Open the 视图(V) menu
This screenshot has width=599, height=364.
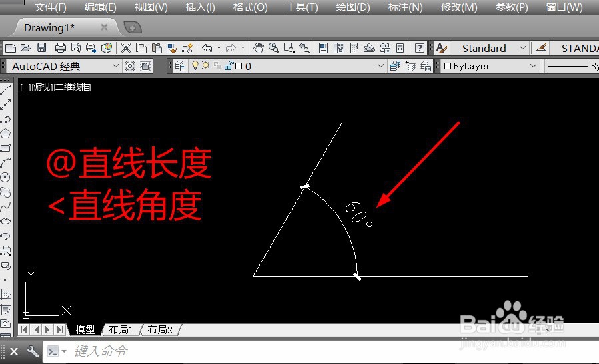pyautogui.click(x=151, y=7)
